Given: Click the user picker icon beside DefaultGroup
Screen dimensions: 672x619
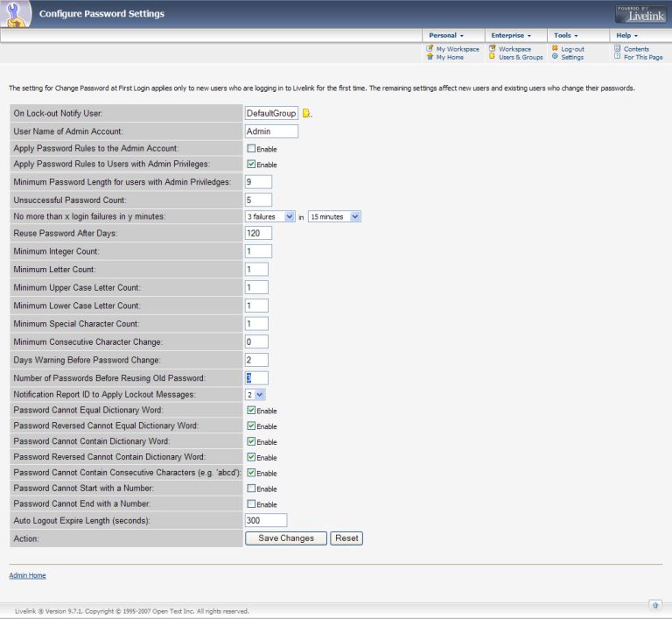Looking at the screenshot, I should [x=307, y=114].
